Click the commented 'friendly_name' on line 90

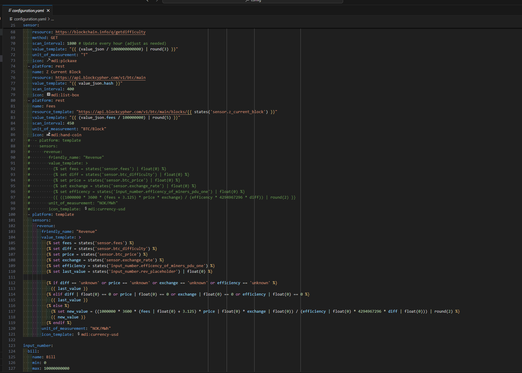64,157
